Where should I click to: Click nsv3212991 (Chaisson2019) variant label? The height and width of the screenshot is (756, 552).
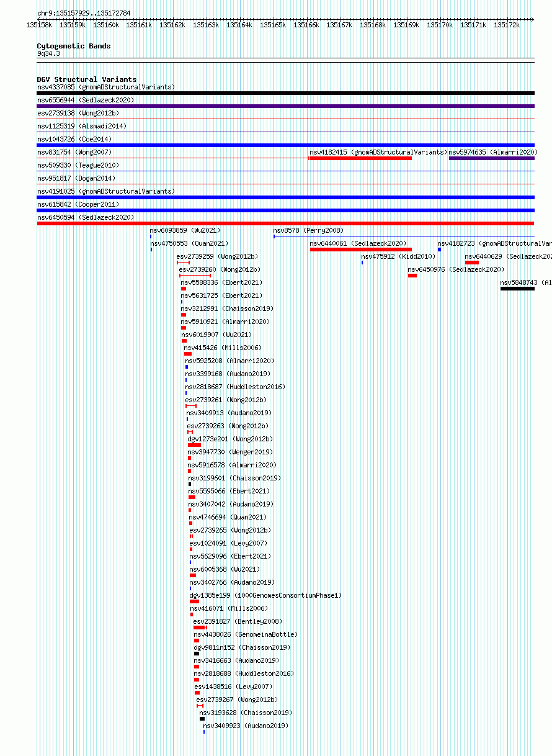(227, 308)
